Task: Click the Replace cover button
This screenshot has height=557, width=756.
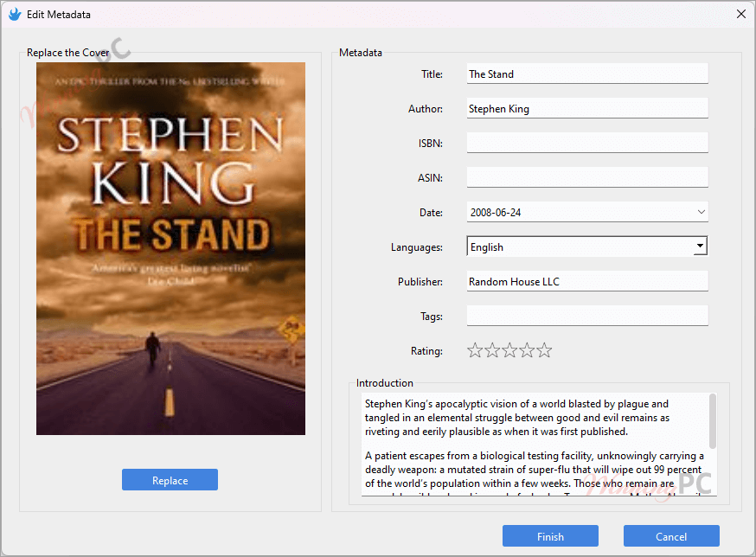Action: [x=170, y=480]
